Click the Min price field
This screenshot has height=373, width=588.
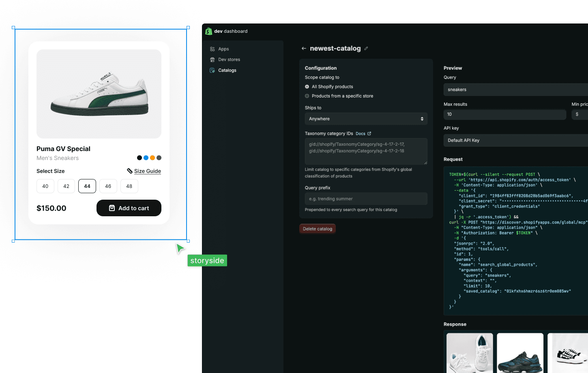tap(580, 115)
